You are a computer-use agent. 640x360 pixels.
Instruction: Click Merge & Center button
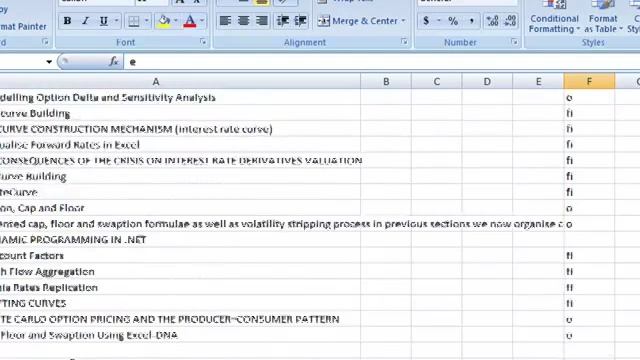(x=358, y=21)
